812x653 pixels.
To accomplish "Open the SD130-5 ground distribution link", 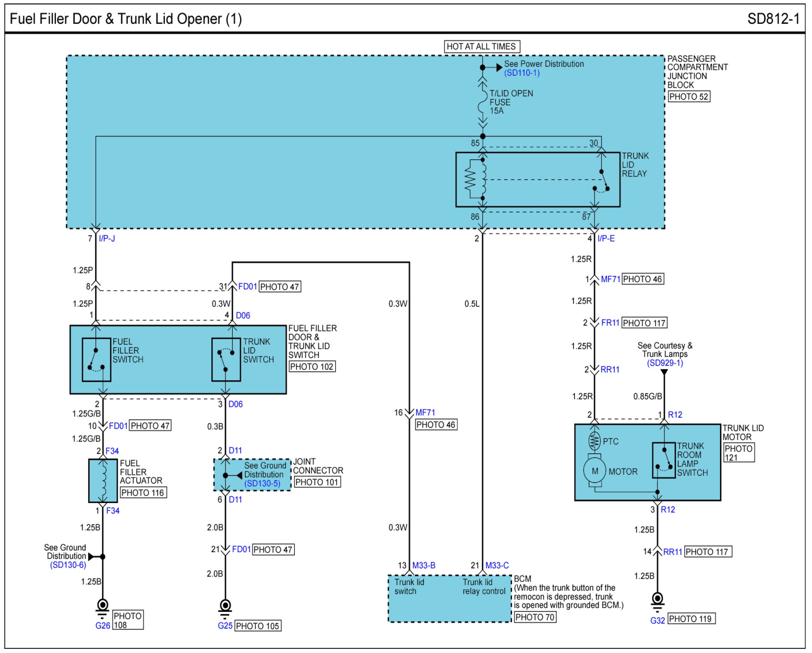I will pos(262,484).
